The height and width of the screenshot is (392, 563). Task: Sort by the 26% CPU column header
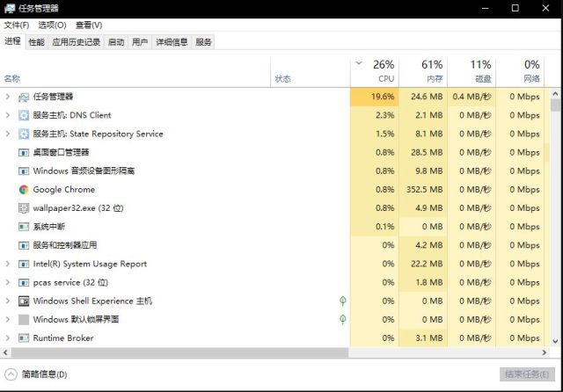[x=375, y=72]
